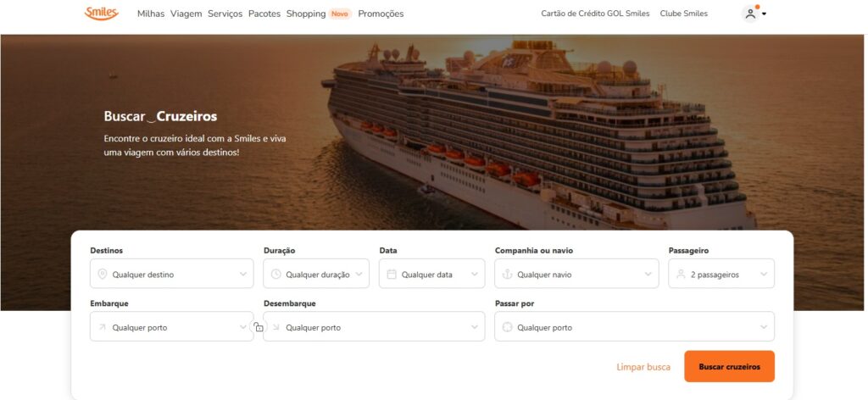Click the Smiles logo
The width and height of the screenshot is (868, 400).
(102, 14)
